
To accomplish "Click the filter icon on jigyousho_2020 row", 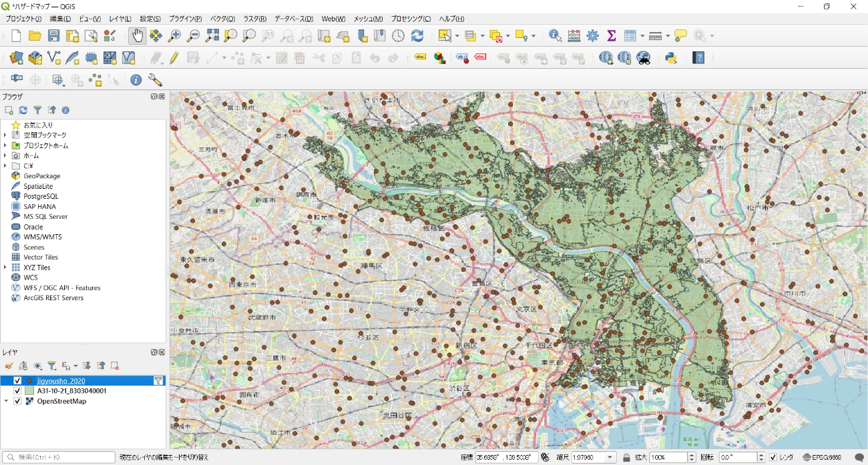I will pos(158,381).
